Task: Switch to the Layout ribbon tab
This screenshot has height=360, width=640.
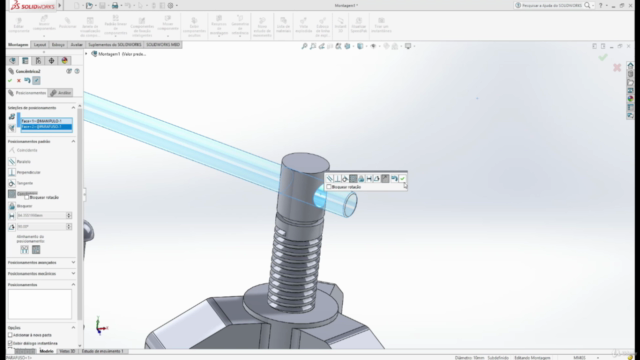Action: (40, 44)
